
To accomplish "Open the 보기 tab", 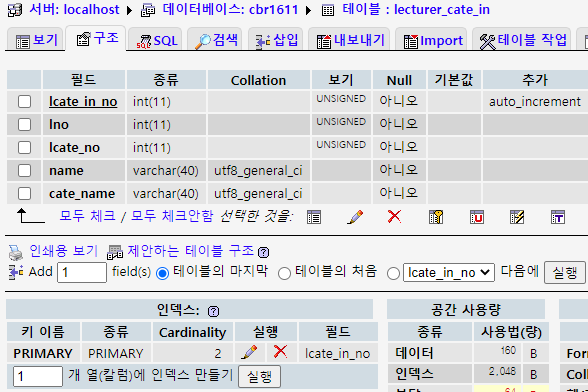I will [x=36, y=40].
